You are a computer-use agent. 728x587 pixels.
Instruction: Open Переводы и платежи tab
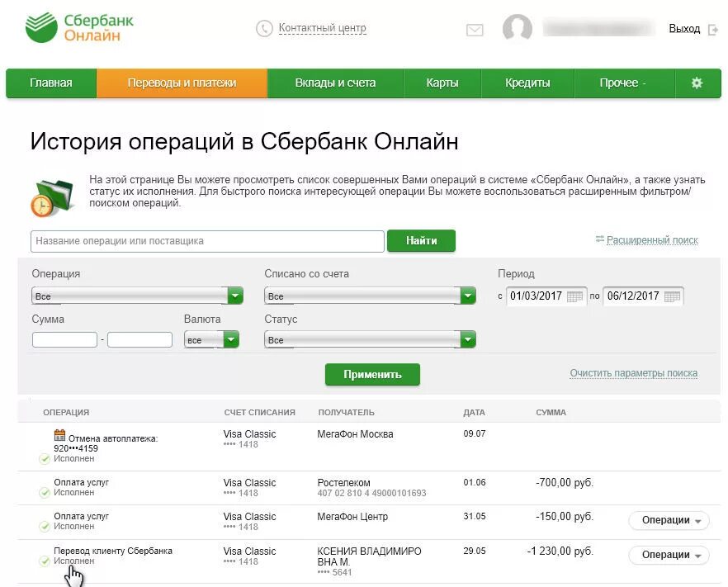coord(182,83)
